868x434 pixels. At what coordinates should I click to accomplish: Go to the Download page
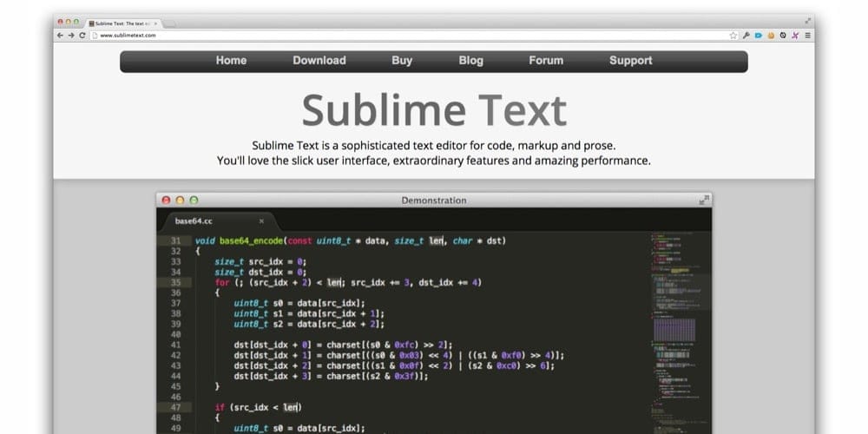(x=319, y=61)
